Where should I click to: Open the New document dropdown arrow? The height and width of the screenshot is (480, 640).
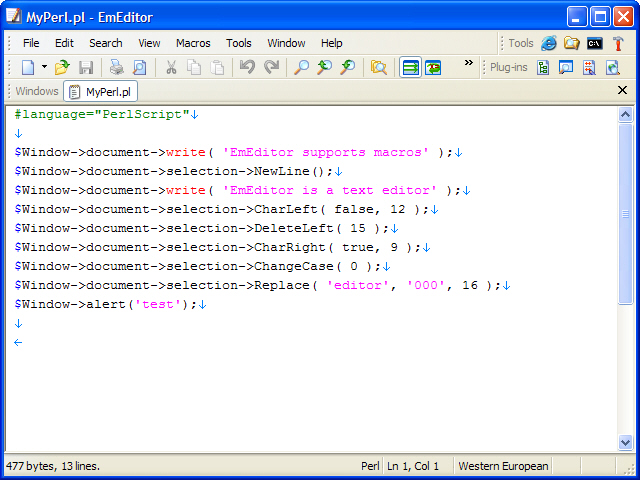[x=44, y=67]
